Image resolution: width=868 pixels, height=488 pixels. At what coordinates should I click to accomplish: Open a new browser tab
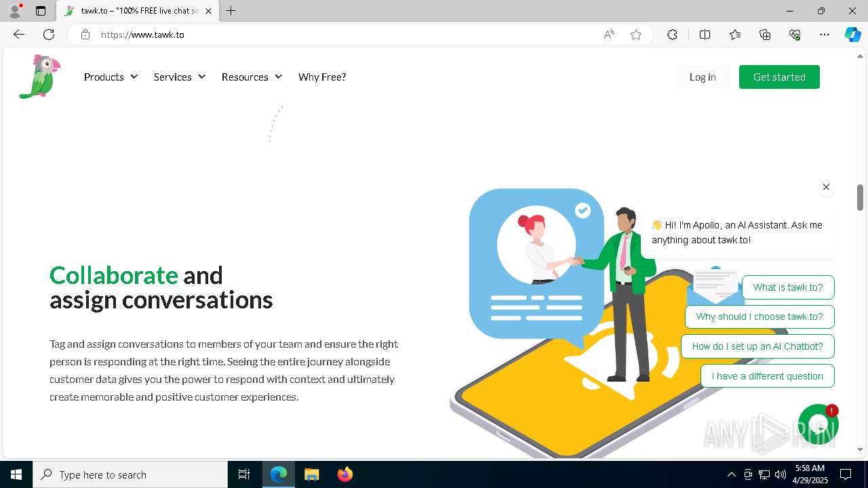231,11
